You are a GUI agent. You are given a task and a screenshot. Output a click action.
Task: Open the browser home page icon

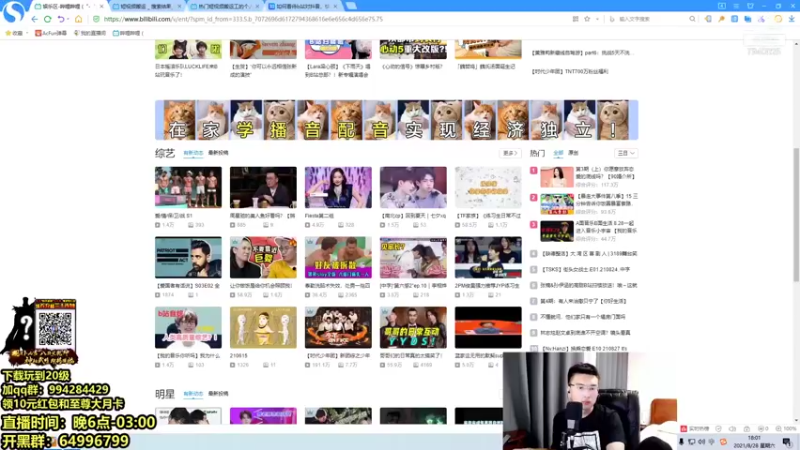pyautogui.click(x=78, y=19)
